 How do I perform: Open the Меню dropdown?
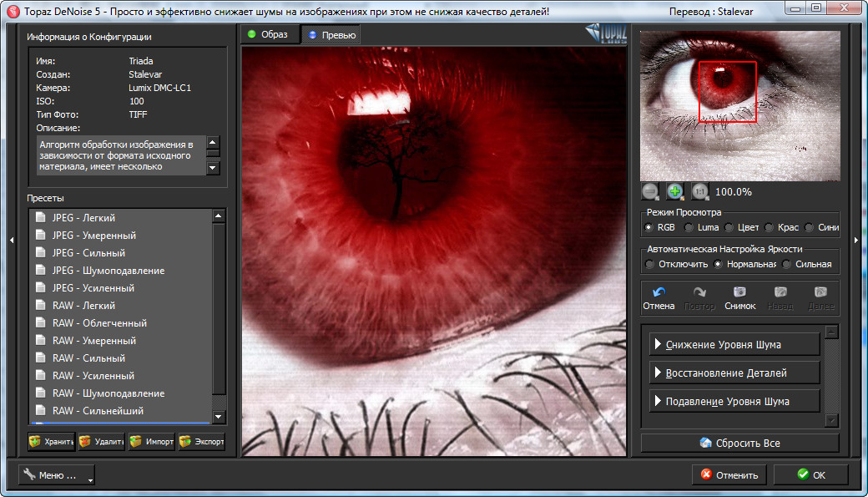56,475
